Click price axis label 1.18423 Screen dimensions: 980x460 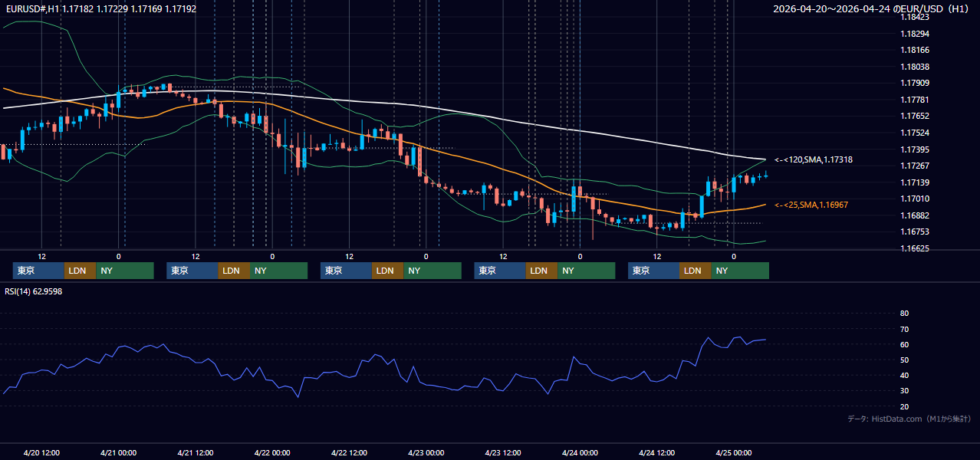click(916, 17)
